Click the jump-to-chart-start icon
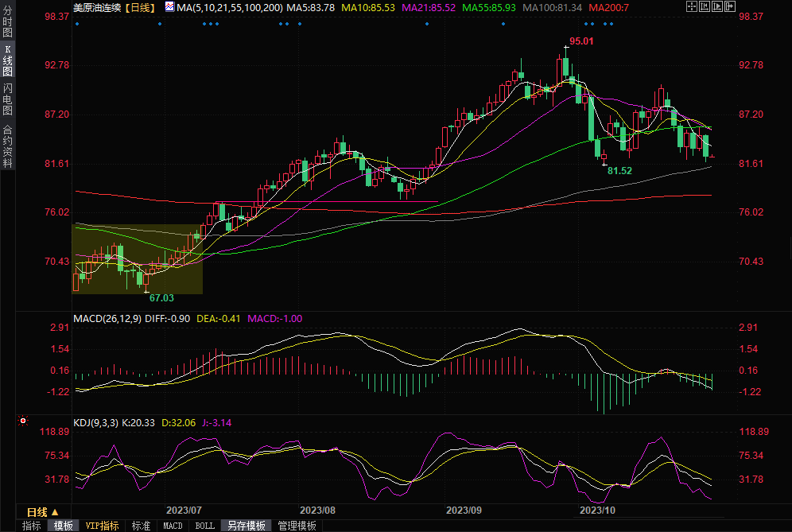Image resolution: width=792 pixels, height=532 pixels. click(x=706, y=7)
